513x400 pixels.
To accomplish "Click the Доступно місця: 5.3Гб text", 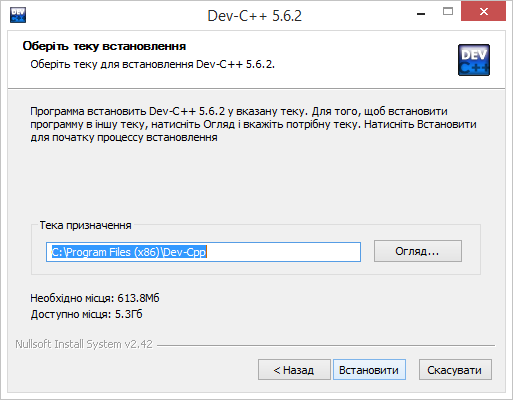I will 86,314.
